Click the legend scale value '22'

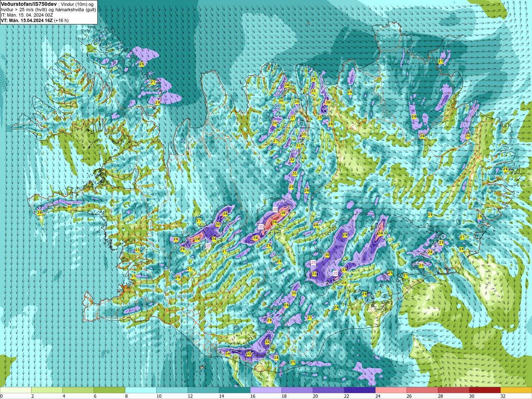[347, 396]
